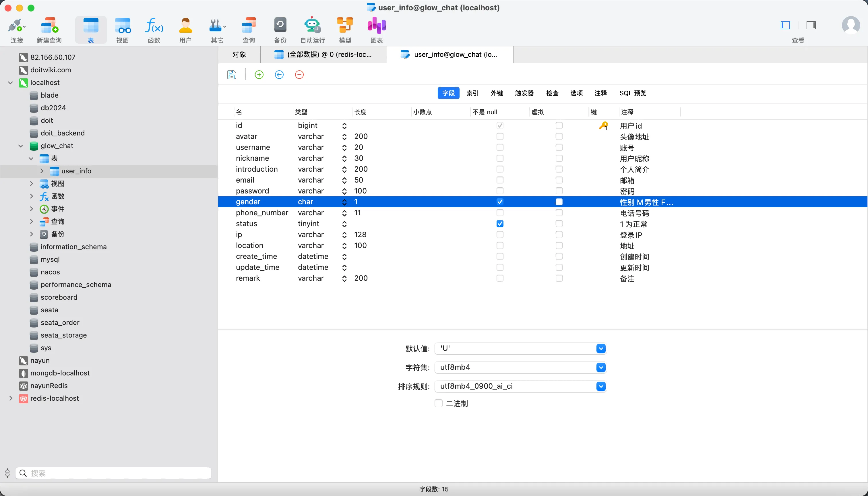This screenshot has width=868, height=496.
Task: Enable not-null checkbox for email field
Action: [x=500, y=180]
